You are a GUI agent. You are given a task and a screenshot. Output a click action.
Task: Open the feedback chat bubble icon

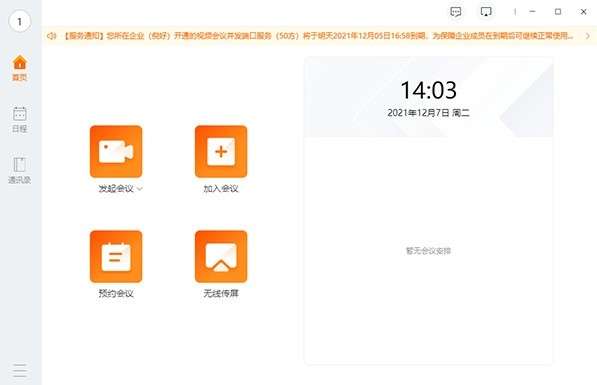(456, 12)
